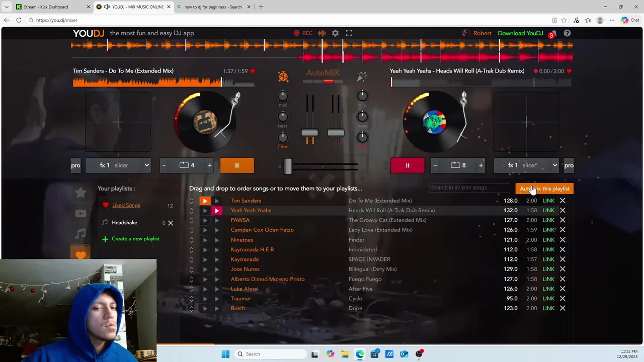Image resolution: width=644 pixels, height=362 pixels.
Task: Adjust the crossfader handle
Action: [x=288, y=166]
